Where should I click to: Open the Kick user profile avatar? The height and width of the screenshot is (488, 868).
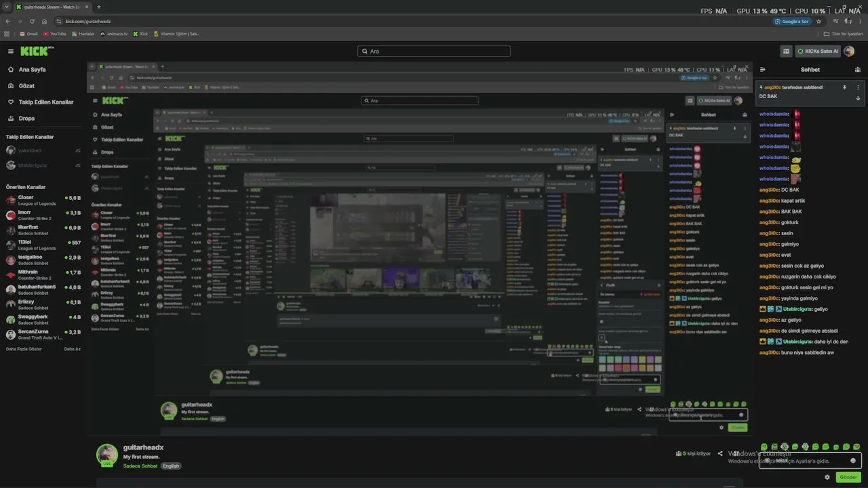[849, 51]
